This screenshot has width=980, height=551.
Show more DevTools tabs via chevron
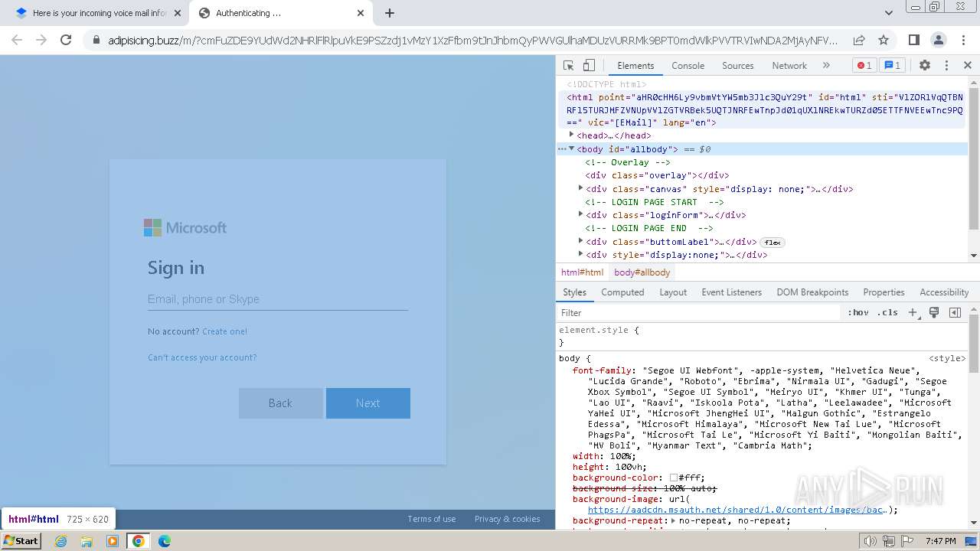tap(826, 66)
